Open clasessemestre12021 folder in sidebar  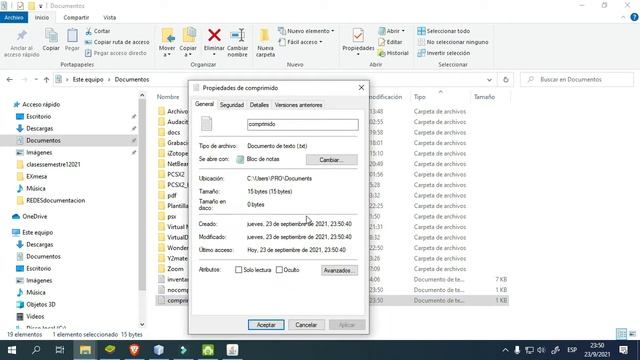tap(53, 164)
